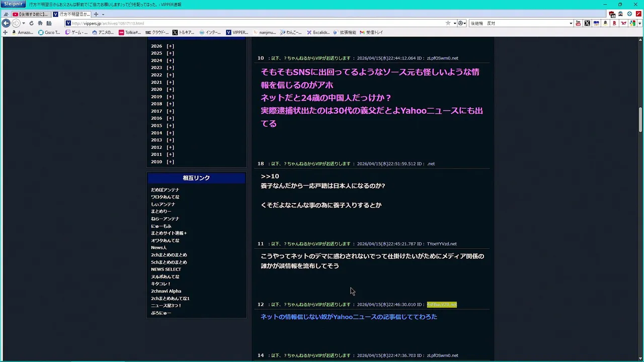
Task: Open the News人 link
Action: click(x=158, y=248)
